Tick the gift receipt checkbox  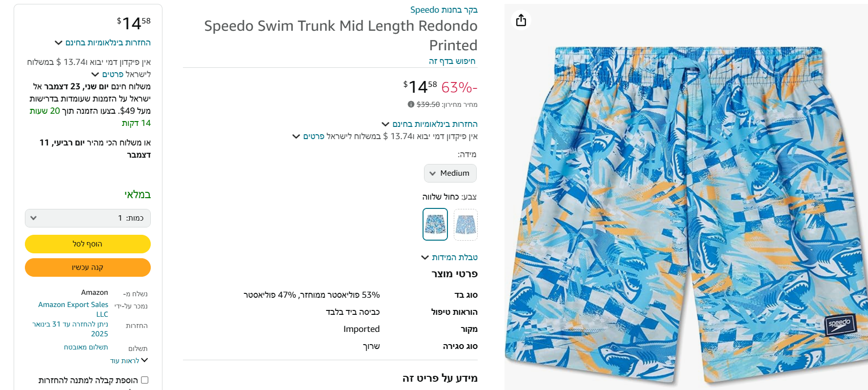coord(144,380)
